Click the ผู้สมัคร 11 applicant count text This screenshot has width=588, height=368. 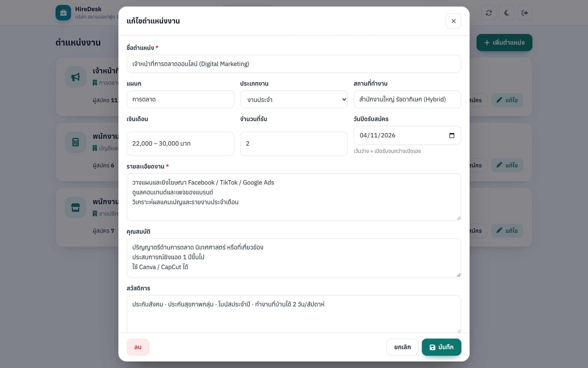pyautogui.click(x=105, y=100)
